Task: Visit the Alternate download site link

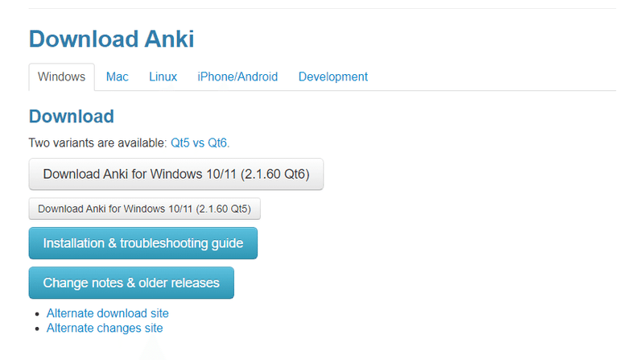Action: coord(108,313)
